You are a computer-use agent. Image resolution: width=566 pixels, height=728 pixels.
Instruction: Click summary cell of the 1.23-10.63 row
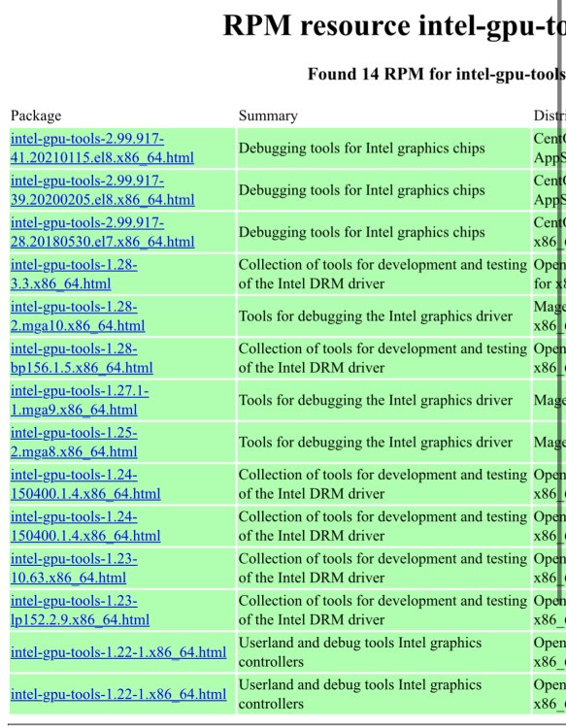383,568
